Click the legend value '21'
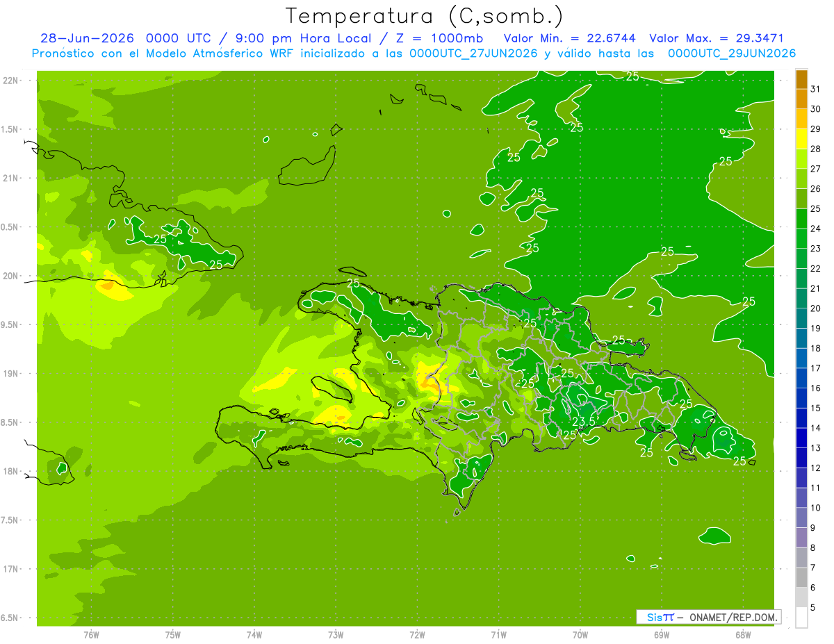This screenshot has width=834, height=644. [x=815, y=288]
